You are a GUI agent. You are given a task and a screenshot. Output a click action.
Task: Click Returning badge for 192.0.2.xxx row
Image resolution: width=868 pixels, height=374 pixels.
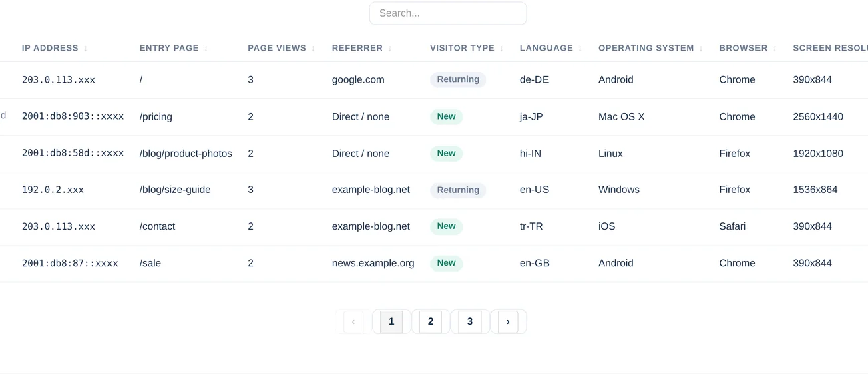click(458, 190)
